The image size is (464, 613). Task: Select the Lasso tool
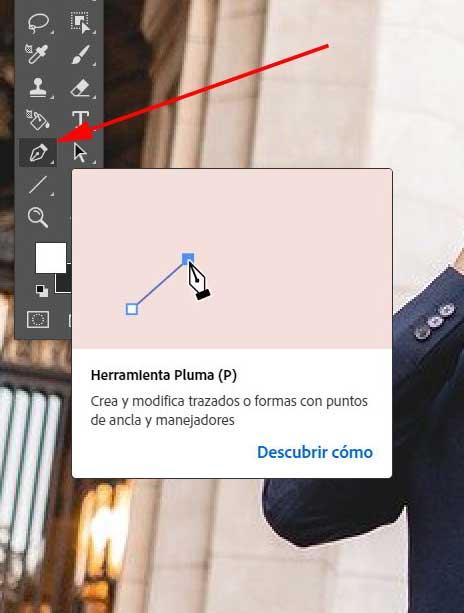(x=38, y=23)
